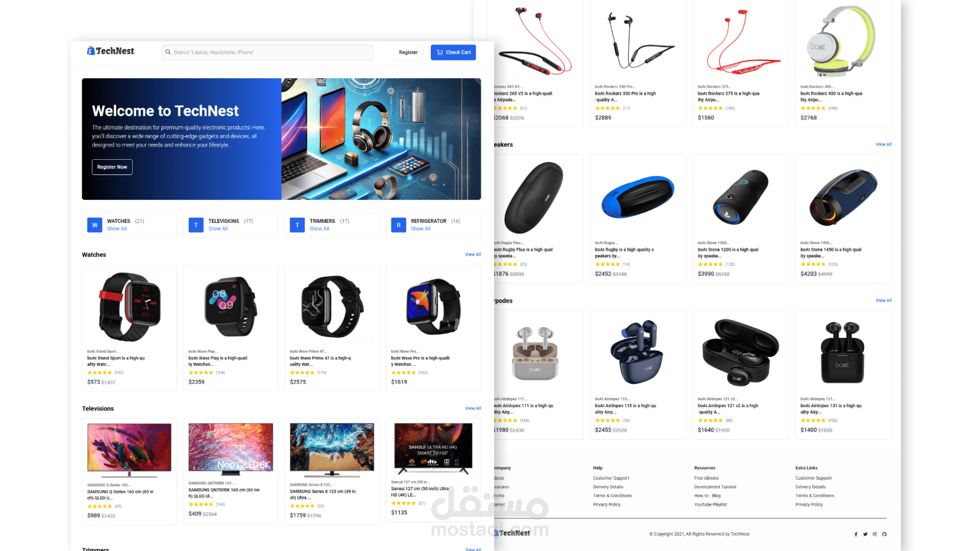Click the TechNest logo in header
This screenshot has width=980, height=551.
tap(110, 51)
